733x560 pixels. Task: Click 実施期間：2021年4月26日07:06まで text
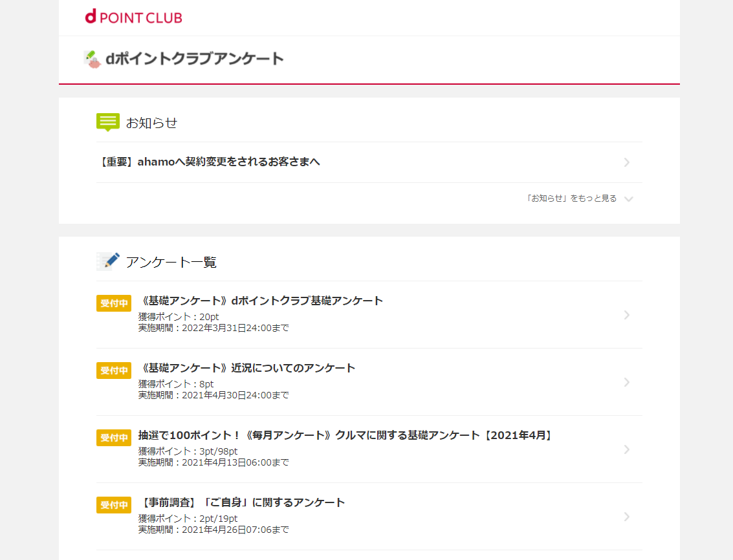point(213,530)
